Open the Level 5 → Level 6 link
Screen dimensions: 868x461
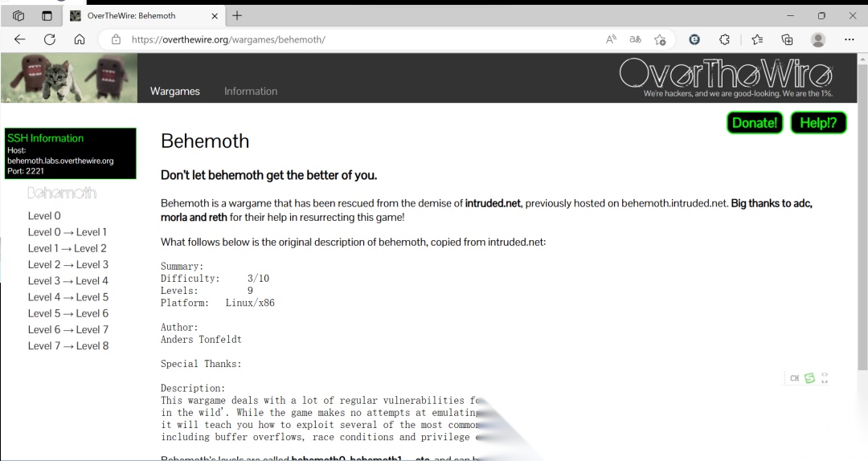(68, 313)
